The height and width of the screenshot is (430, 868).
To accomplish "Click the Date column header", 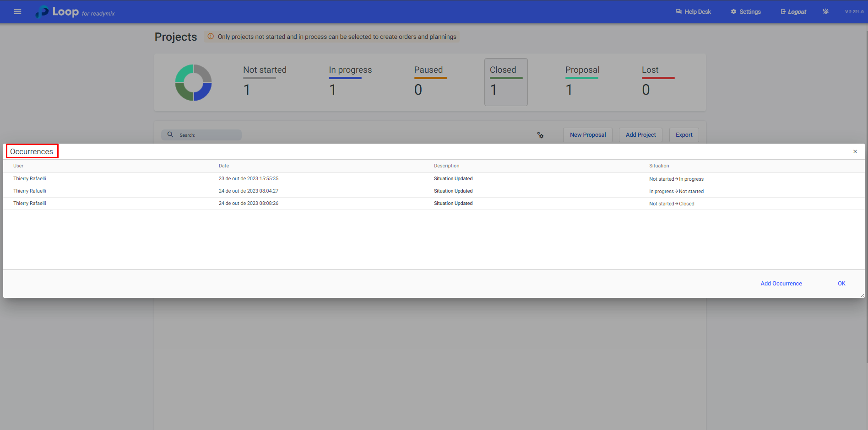I will (x=224, y=166).
